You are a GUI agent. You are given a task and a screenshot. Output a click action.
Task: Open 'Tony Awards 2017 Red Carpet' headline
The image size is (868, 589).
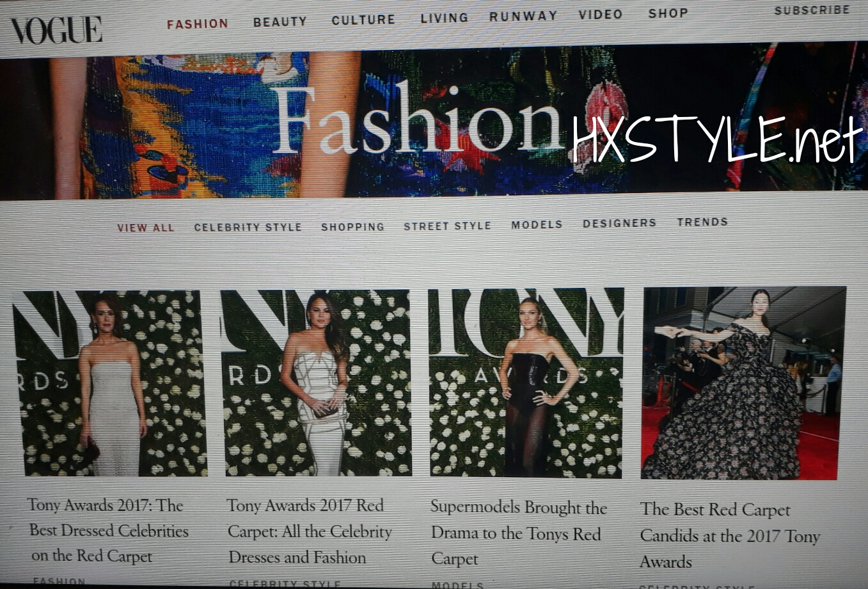click(x=309, y=531)
